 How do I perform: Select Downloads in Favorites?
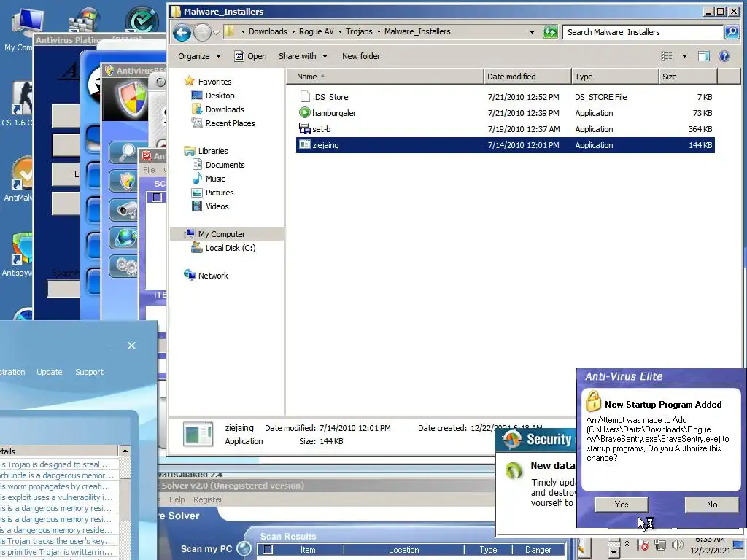[x=225, y=109]
